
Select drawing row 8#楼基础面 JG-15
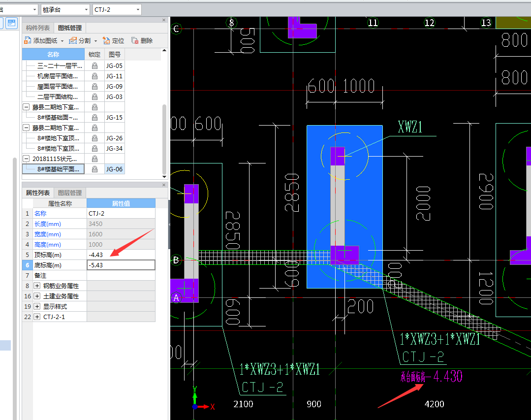point(73,118)
